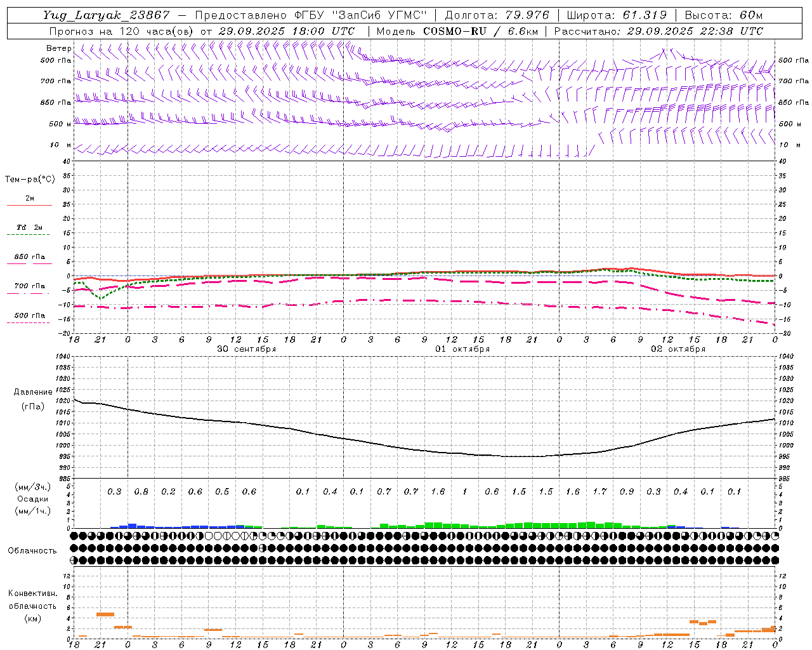This screenshot has height=650, width=812.
Task: Click the 'Конвективн.' convective cloud label
Action: click(32, 594)
